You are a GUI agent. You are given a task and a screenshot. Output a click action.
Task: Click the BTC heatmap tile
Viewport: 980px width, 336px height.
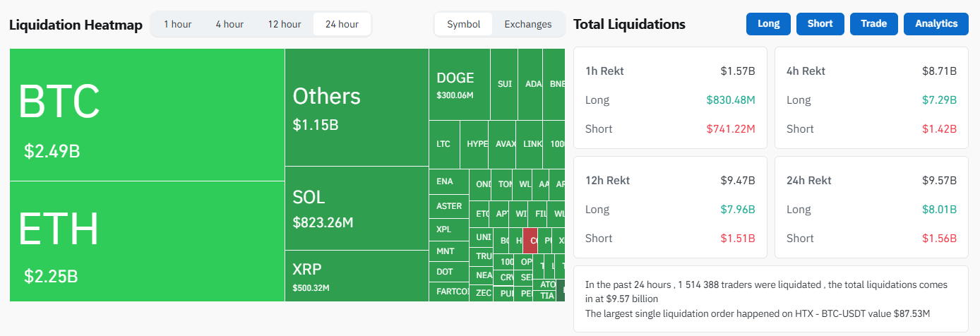pos(147,114)
